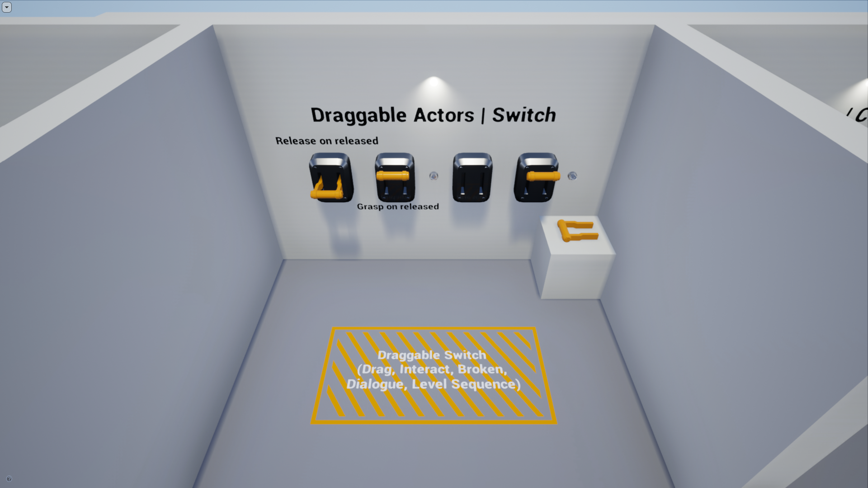Click the small circular icon next to second switch
This screenshot has width=868, height=488.
pyautogui.click(x=433, y=176)
